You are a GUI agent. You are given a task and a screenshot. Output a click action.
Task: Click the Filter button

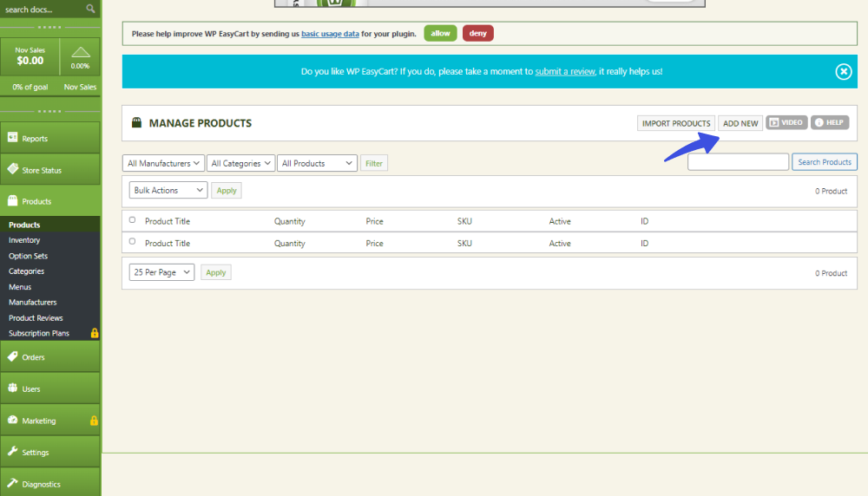[x=373, y=163]
